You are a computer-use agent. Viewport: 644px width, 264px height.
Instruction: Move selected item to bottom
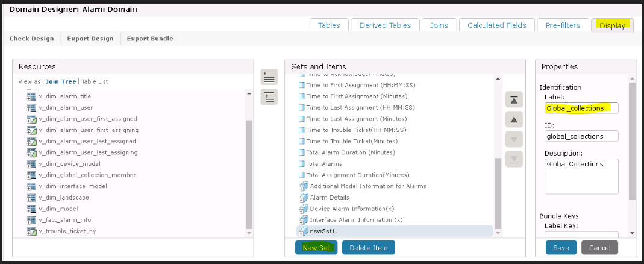(x=513, y=159)
